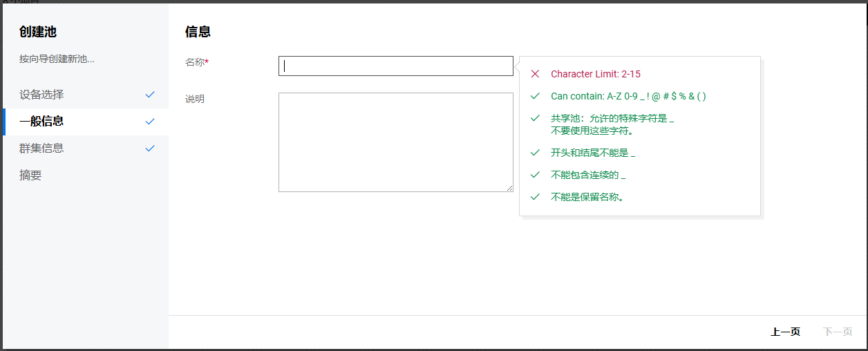Click the checkmark beside 一般信息 step
868x351 pixels.
(x=150, y=122)
